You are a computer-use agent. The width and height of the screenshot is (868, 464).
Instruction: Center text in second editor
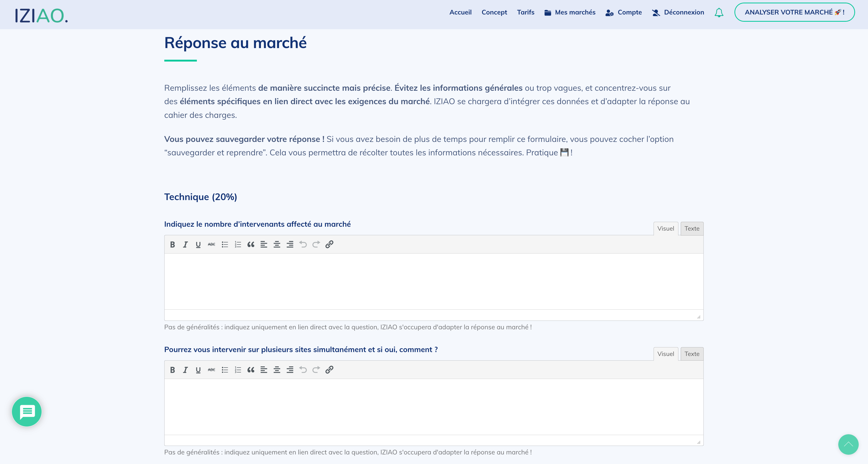point(277,370)
